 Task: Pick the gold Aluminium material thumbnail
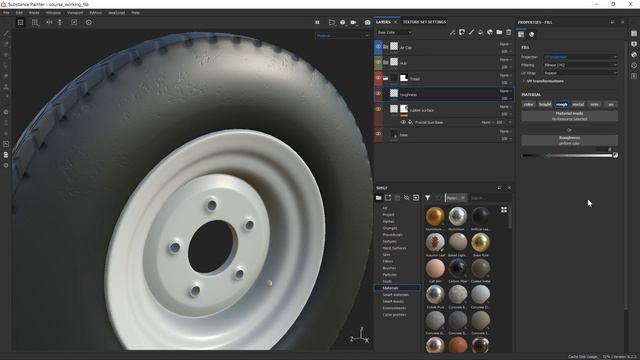point(435,216)
